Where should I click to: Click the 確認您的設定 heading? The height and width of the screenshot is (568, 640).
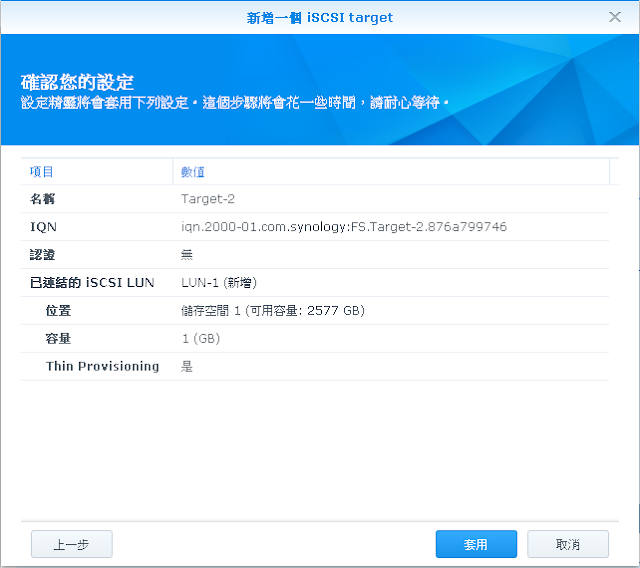pos(77,82)
